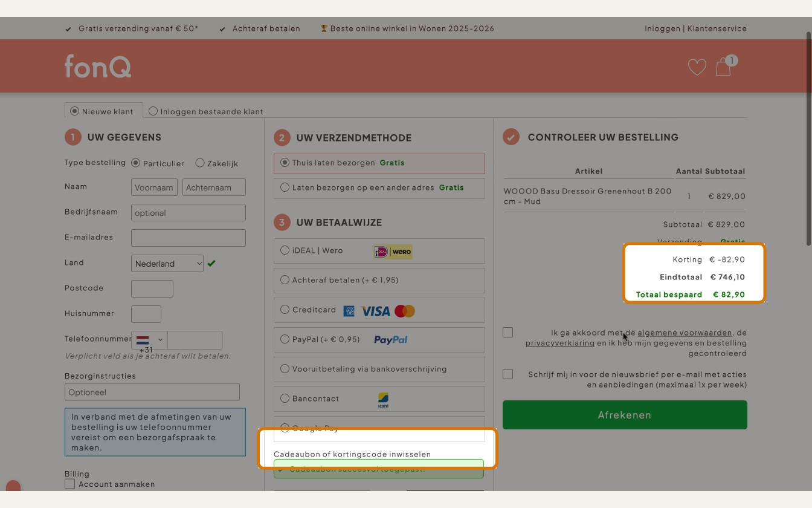Screen dimensions: 812x508
Task: Open the shopping bag cart icon
Action: (x=724, y=67)
